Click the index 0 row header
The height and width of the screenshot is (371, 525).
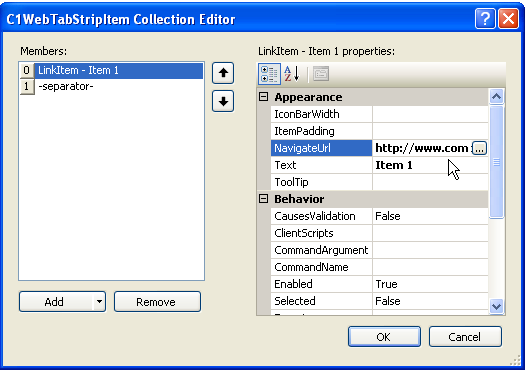(x=27, y=70)
